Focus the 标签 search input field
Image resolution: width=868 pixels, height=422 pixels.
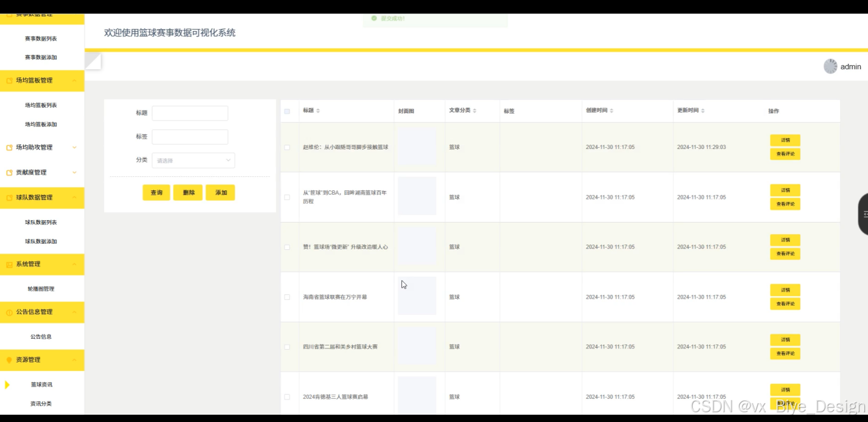[190, 137]
